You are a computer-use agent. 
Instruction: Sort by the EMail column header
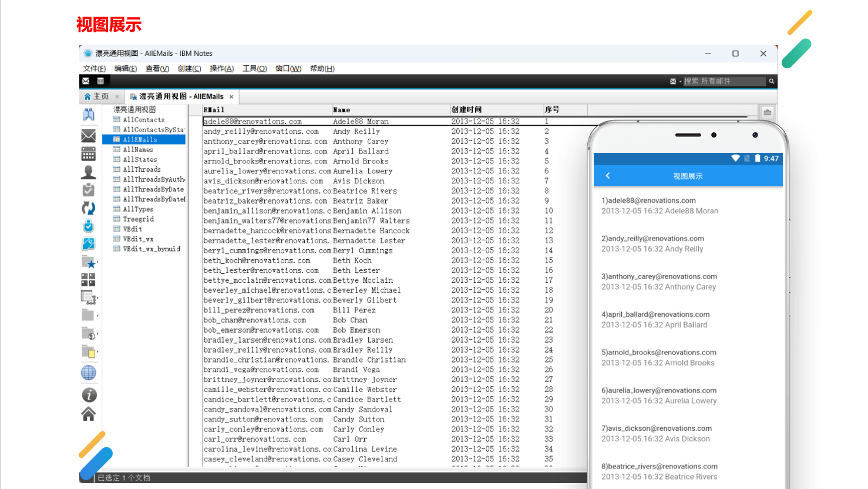click(x=267, y=110)
